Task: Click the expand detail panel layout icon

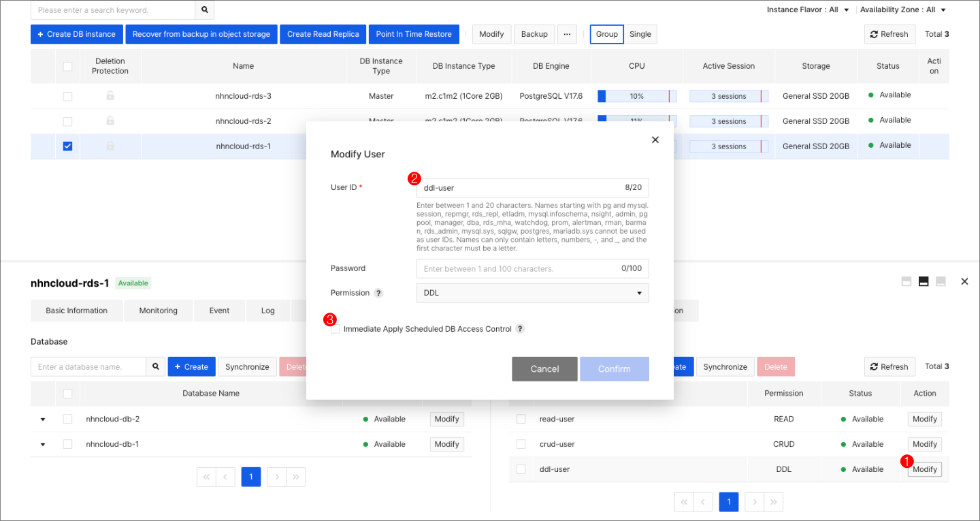Action: coord(906,281)
